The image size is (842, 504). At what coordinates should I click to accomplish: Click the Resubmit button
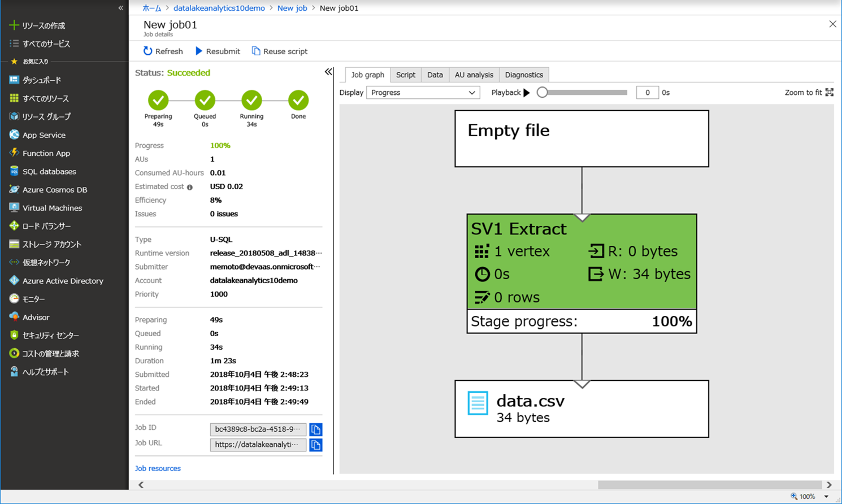(218, 51)
